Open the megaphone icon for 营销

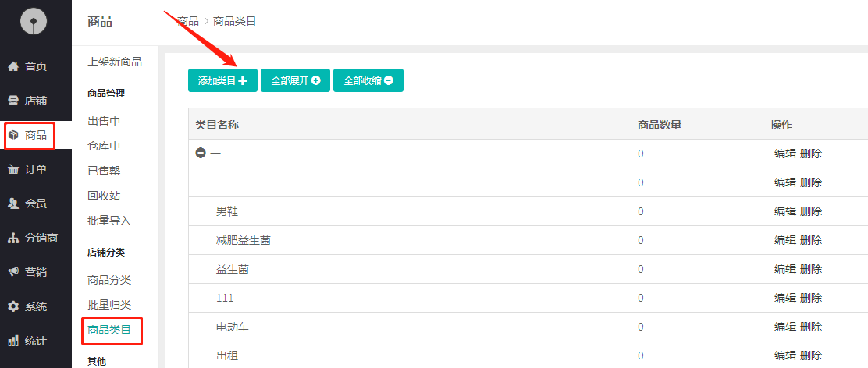click(x=13, y=272)
